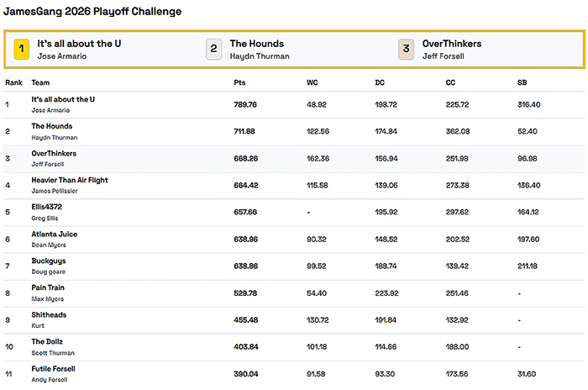Open OverThinkers team in podium banner
The image size is (588, 390).
pos(452,44)
